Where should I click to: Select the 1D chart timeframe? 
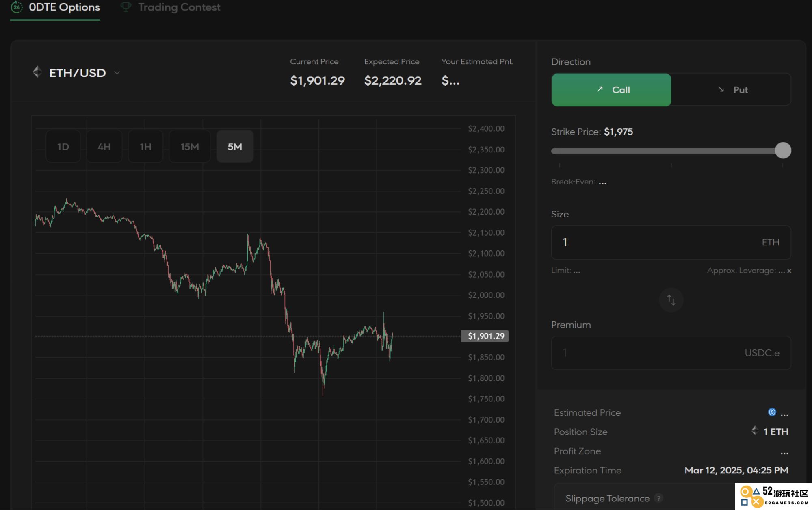[x=63, y=147]
